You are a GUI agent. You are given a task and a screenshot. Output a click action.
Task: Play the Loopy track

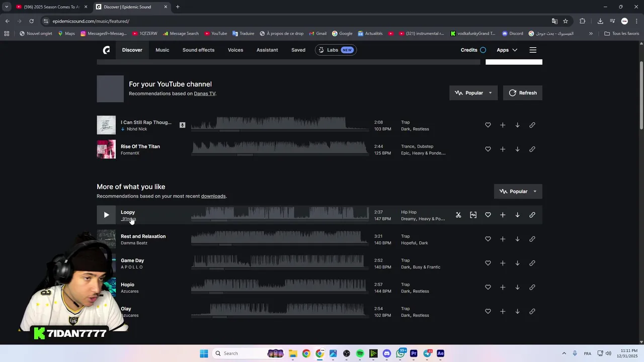(106, 215)
